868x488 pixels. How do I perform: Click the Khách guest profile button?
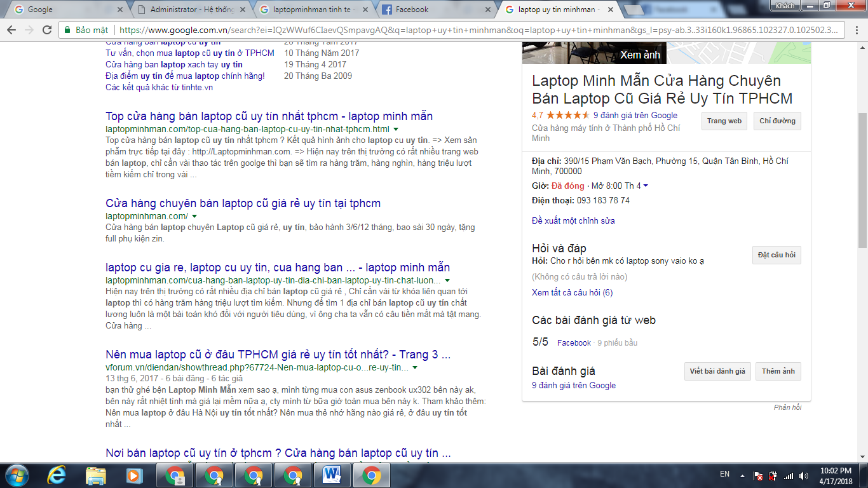785,6
